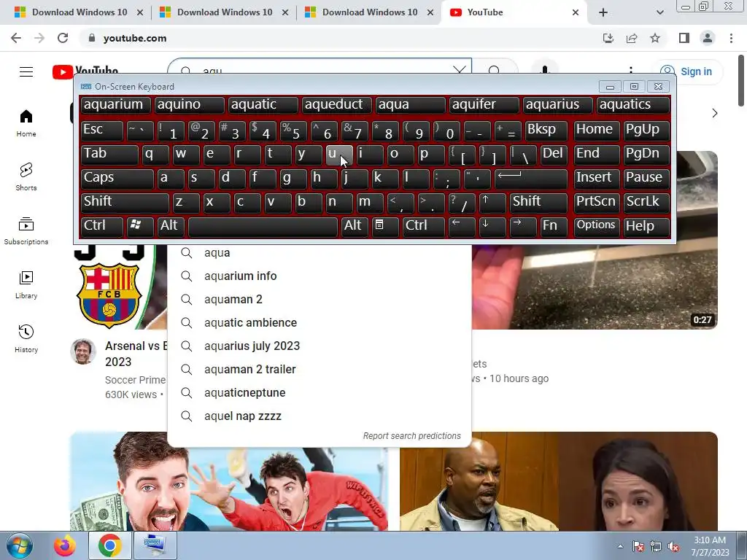
Task: Click the up arrow key on keyboard
Action: [x=492, y=203]
